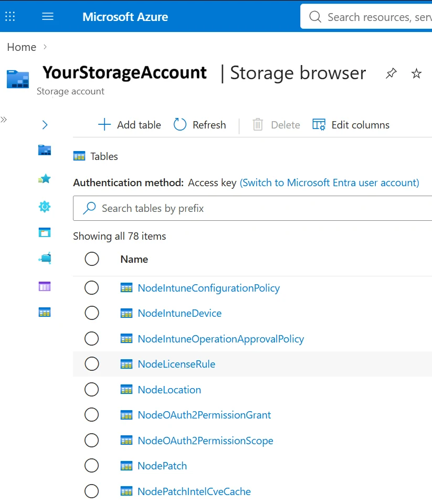Viewport: 432px width, 504px height.
Task: Select the NodeIntuneOperationApprovalPolicy row checkbox
Action: (92, 339)
